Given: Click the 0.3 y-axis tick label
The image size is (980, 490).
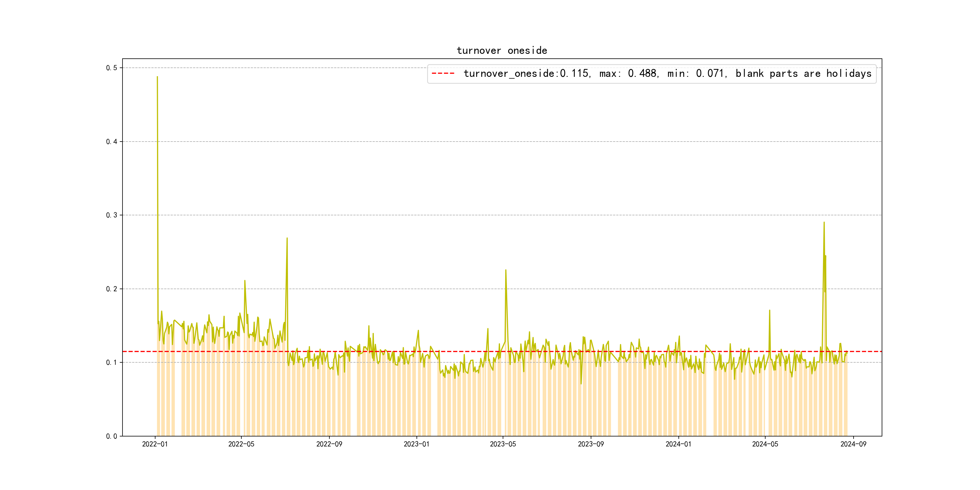Looking at the screenshot, I should tap(112, 215).
